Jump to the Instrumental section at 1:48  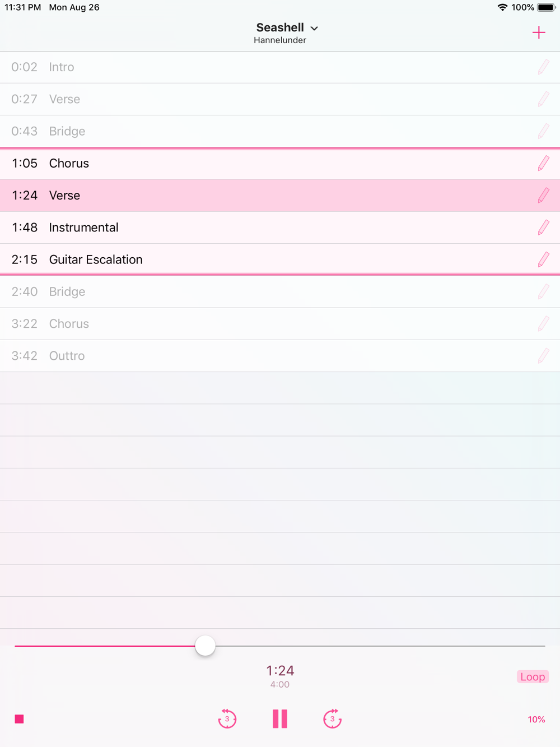click(280, 228)
